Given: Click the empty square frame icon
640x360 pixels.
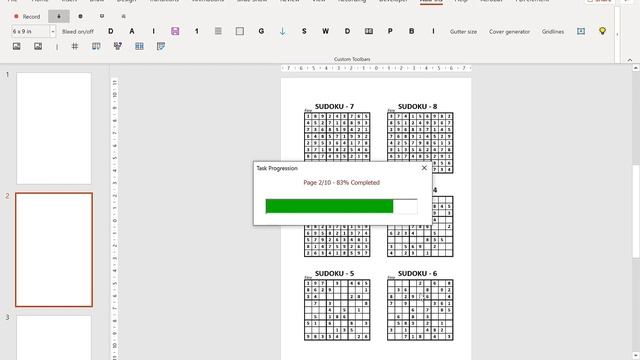Looking at the screenshot, I should coord(240,31).
